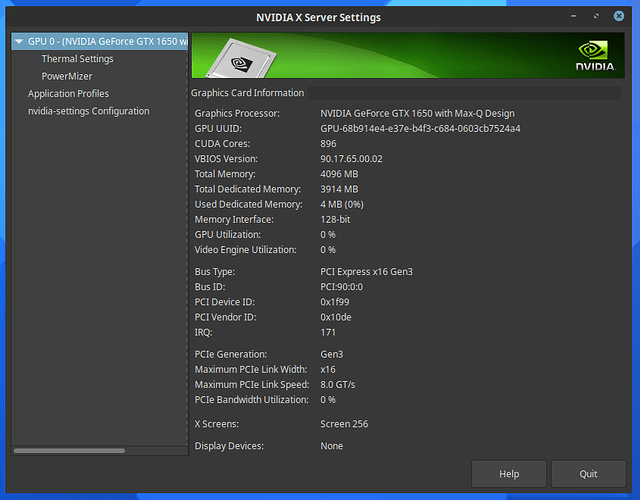Click the Used Dedicated Memory value 4 MB (0%)
This screenshot has width=640, height=500.
click(342, 204)
